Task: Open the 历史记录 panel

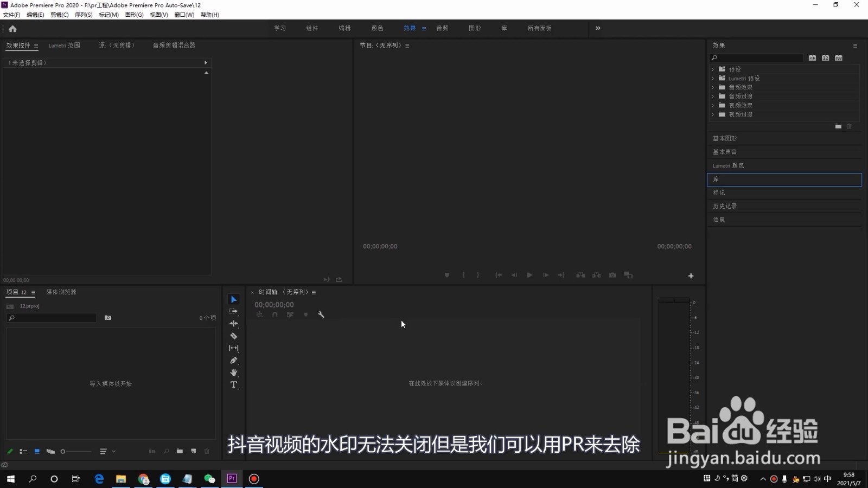Action: tap(784, 206)
